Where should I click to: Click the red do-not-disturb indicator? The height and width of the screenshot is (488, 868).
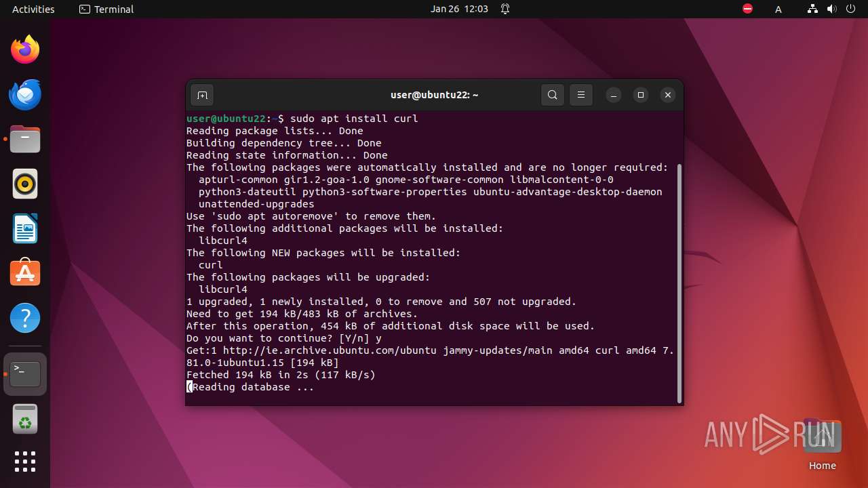coord(747,9)
